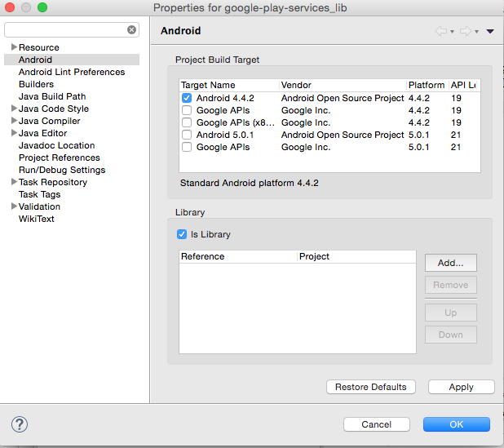Click the Down button
This screenshot has width=504, height=448.
[x=451, y=335]
